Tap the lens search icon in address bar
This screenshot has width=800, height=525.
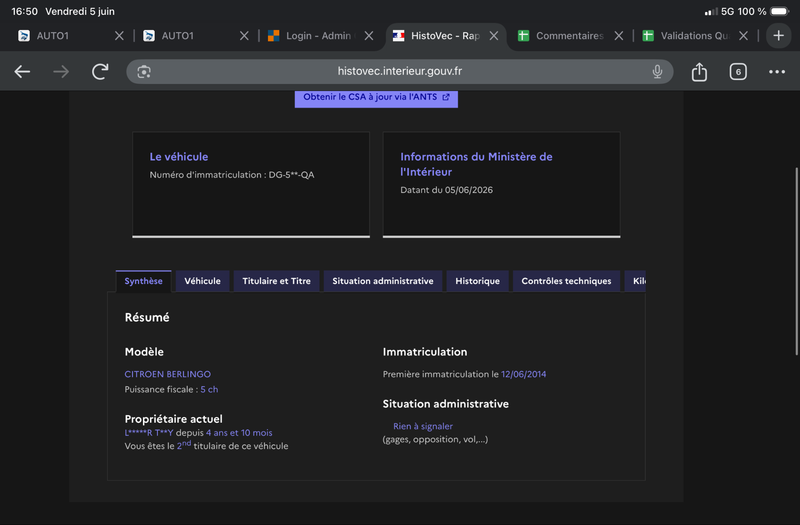(x=144, y=72)
